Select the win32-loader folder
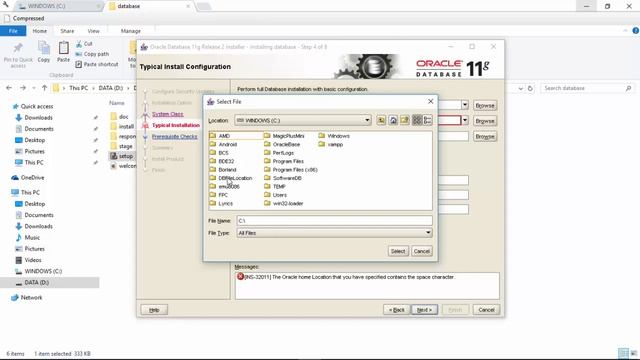640x360 pixels. tap(284, 203)
